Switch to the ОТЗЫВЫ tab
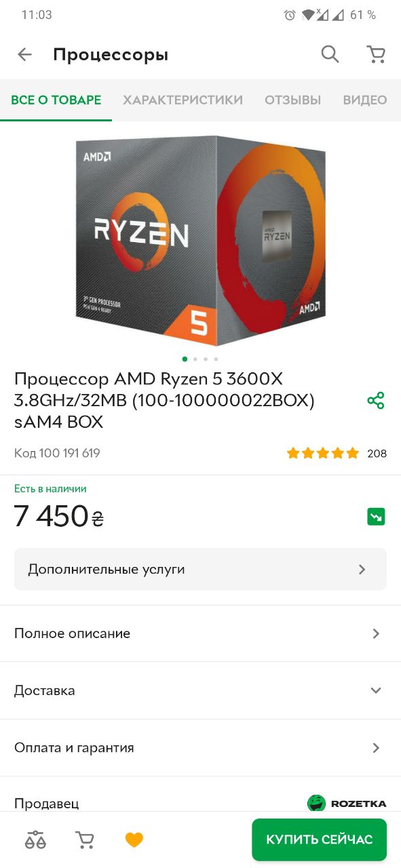The width and height of the screenshot is (401, 868). tap(292, 100)
